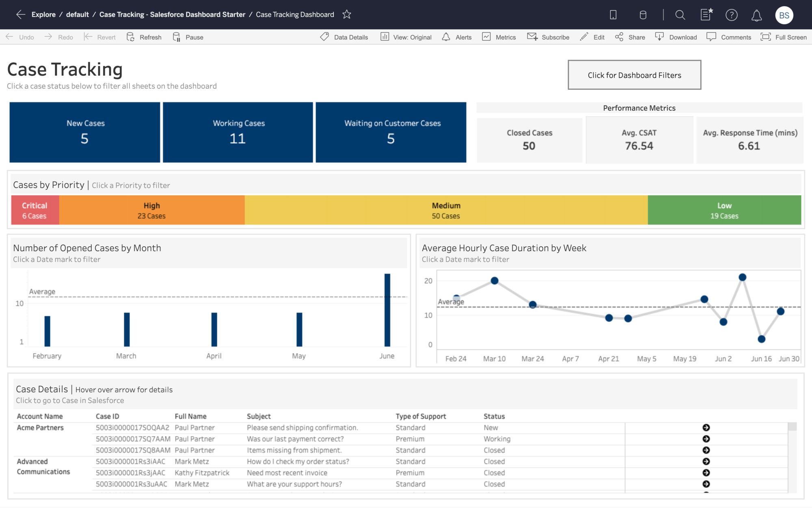Click the star/favorite icon next to dashboard title
The image size is (812, 508).
tap(346, 14)
